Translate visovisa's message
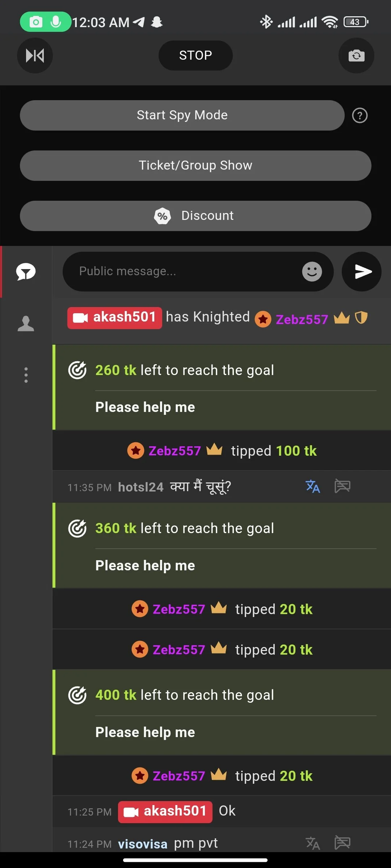 [313, 843]
